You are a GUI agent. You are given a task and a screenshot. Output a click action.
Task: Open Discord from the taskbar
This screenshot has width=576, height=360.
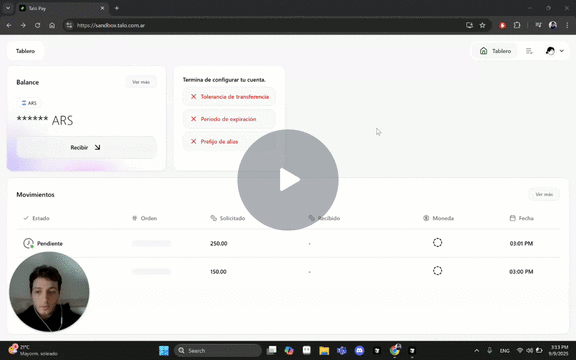click(x=359, y=350)
